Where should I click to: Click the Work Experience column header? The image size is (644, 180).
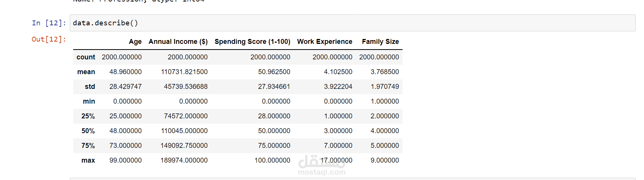point(324,42)
